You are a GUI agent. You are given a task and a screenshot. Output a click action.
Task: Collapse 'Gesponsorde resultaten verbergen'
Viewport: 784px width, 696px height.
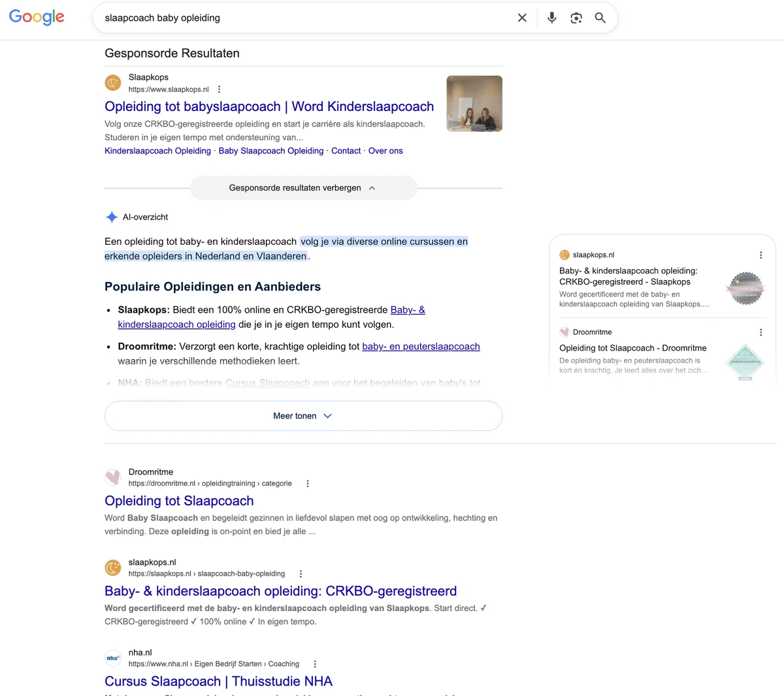pyautogui.click(x=303, y=188)
